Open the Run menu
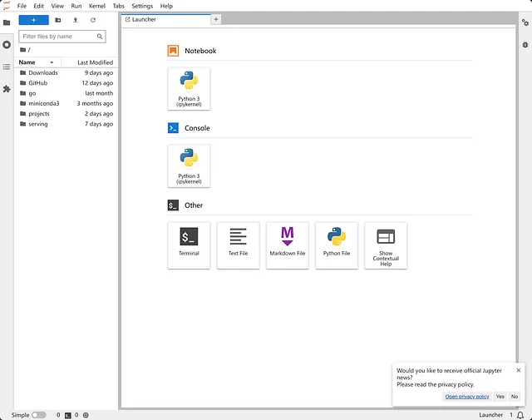 (76, 6)
